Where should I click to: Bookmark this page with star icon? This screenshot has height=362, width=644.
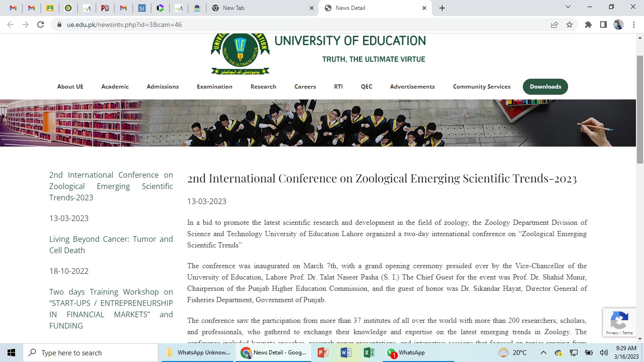[x=570, y=25]
